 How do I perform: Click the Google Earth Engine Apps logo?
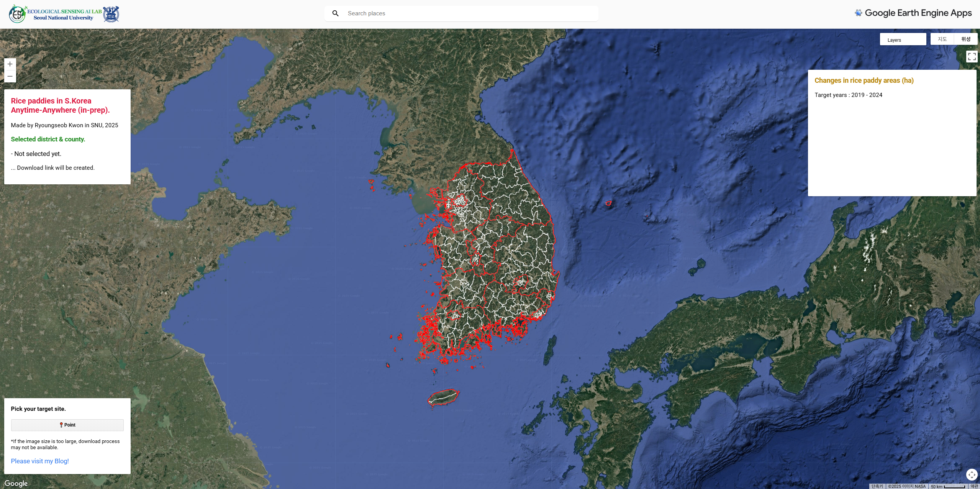click(x=913, y=13)
